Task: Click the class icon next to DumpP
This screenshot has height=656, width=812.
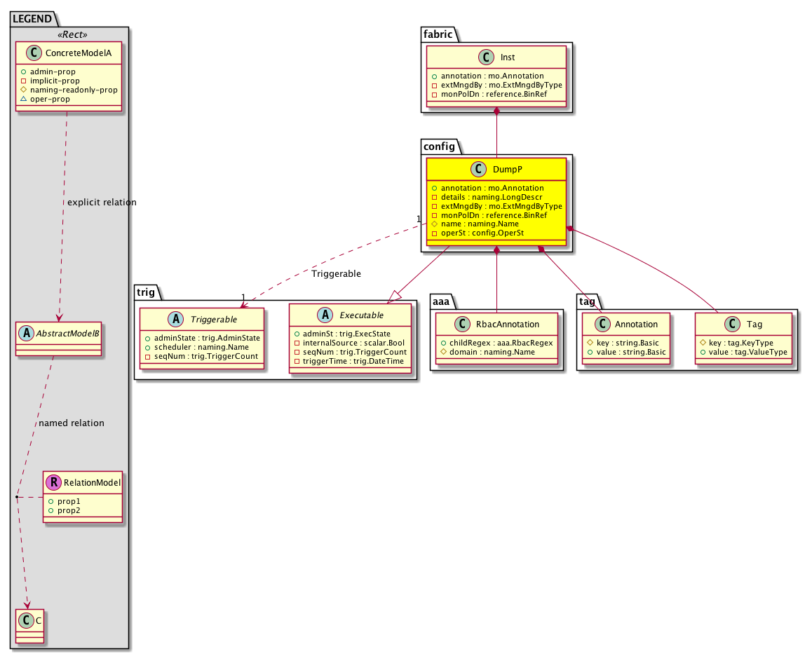Action: point(475,170)
